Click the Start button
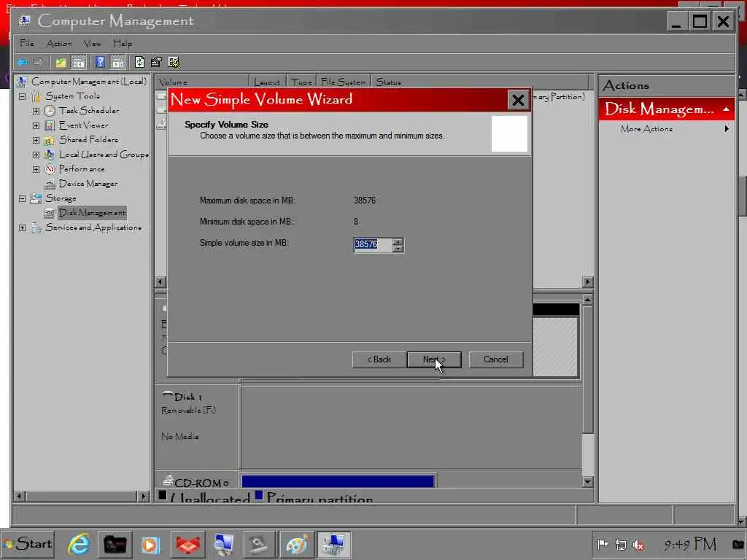This screenshot has height=560, width=747. coord(28,544)
